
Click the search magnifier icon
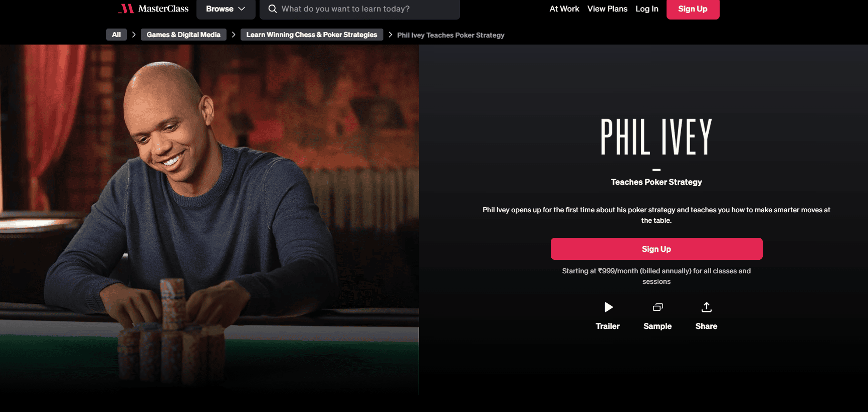tap(273, 9)
